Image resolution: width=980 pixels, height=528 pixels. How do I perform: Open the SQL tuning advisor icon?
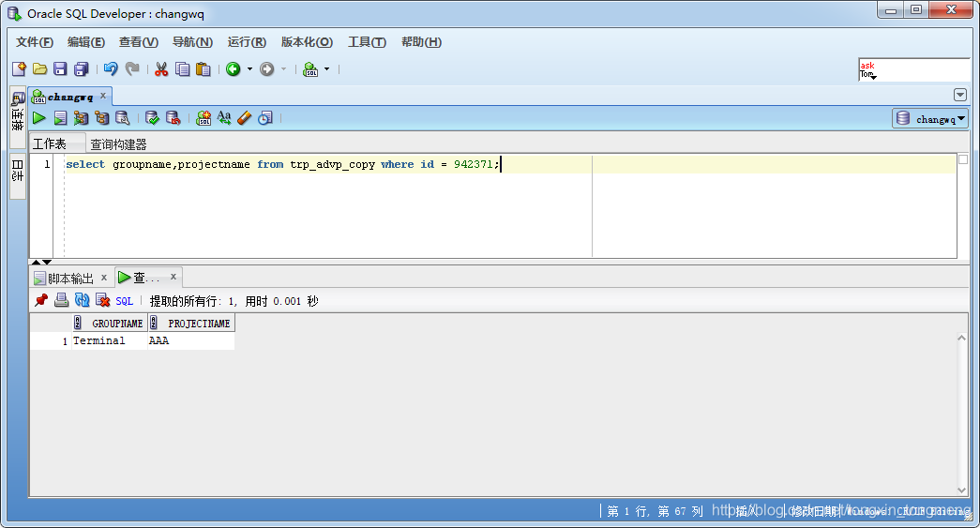tap(123, 118)
